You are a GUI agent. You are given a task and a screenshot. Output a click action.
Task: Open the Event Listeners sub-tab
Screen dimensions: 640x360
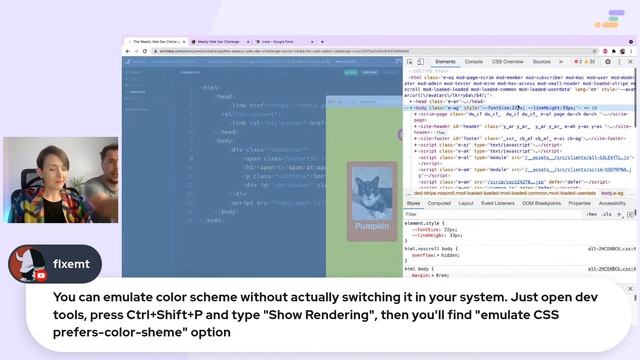point(498,203)
